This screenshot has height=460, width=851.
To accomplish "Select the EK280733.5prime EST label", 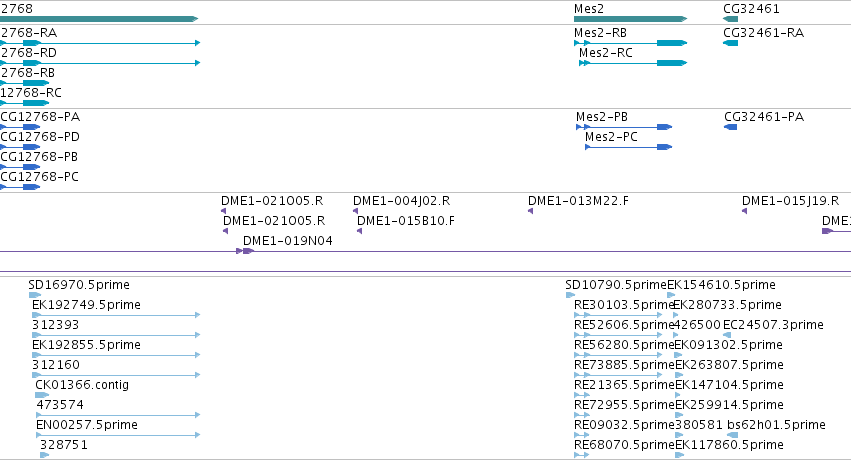I will (x=727, y=305).
